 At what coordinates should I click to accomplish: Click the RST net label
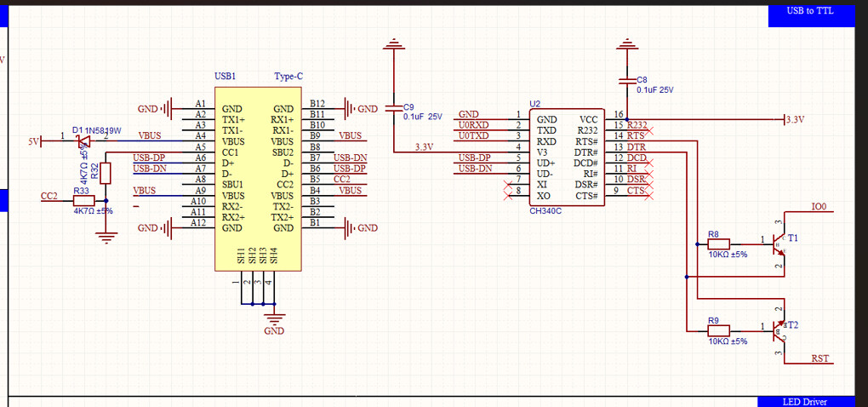[820, 359]
